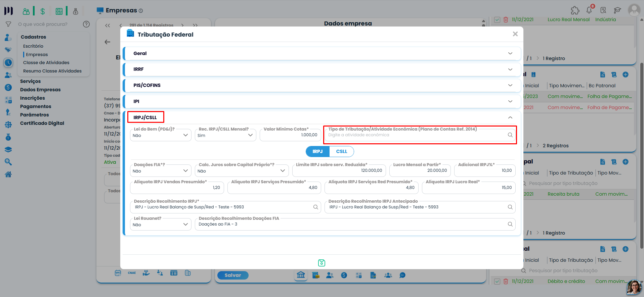644x297 pixels.
Task: Expand the Geral section
Action: pos(322,53)
